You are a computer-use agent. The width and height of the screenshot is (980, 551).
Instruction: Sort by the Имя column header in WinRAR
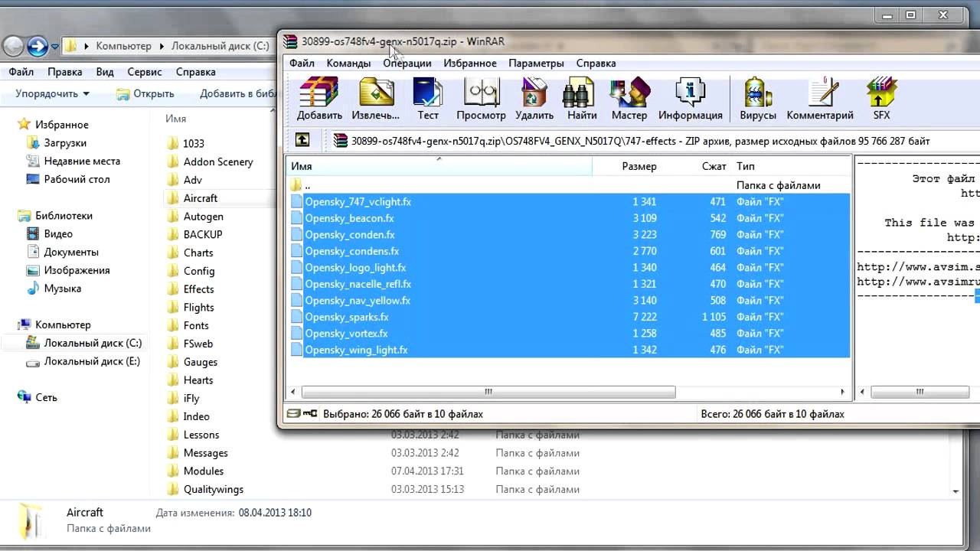(439, 166)
